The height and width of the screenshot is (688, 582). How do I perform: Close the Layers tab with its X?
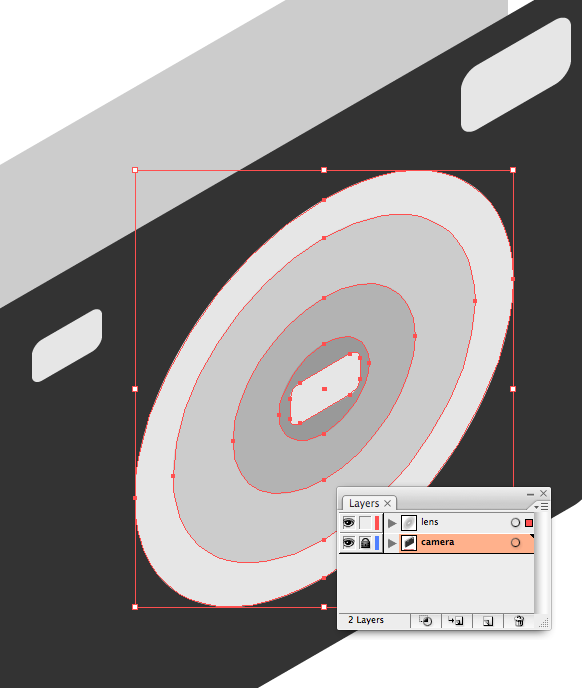click(x=387, y=503)
